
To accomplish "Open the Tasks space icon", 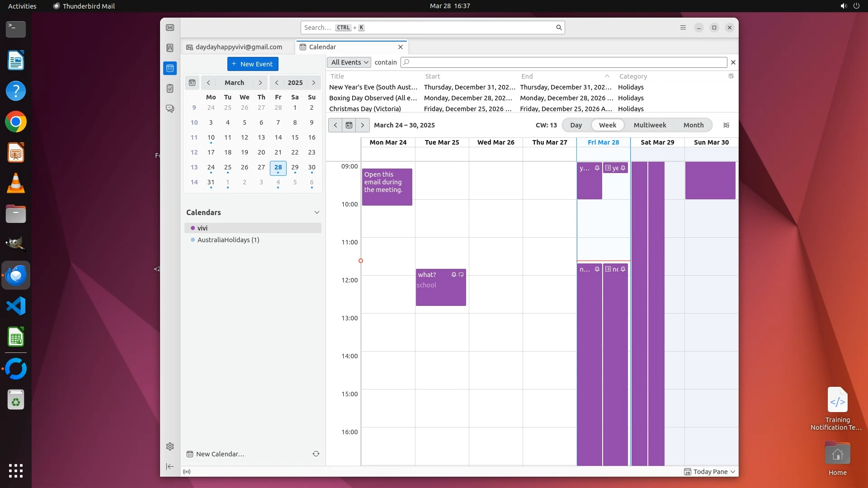I will tap(170, 89).
